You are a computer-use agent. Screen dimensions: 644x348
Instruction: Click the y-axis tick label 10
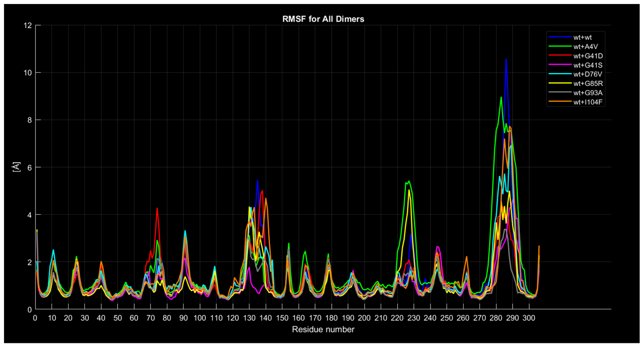(28, 73)
